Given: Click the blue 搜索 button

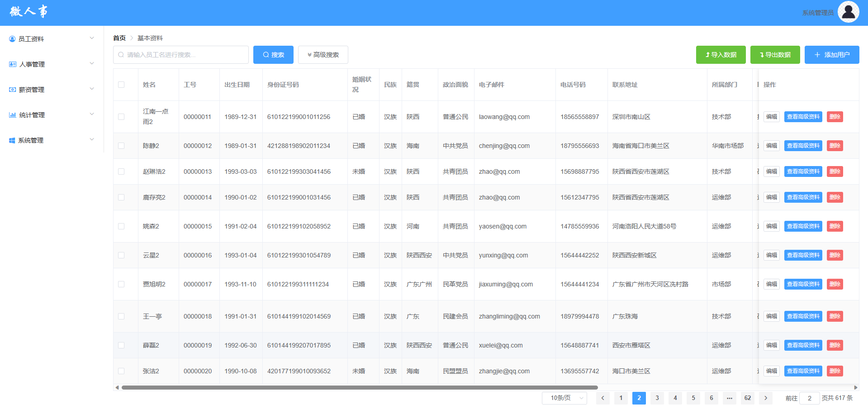Looking at the screenshot, I should pyautogui.click(x=273, y=55).
